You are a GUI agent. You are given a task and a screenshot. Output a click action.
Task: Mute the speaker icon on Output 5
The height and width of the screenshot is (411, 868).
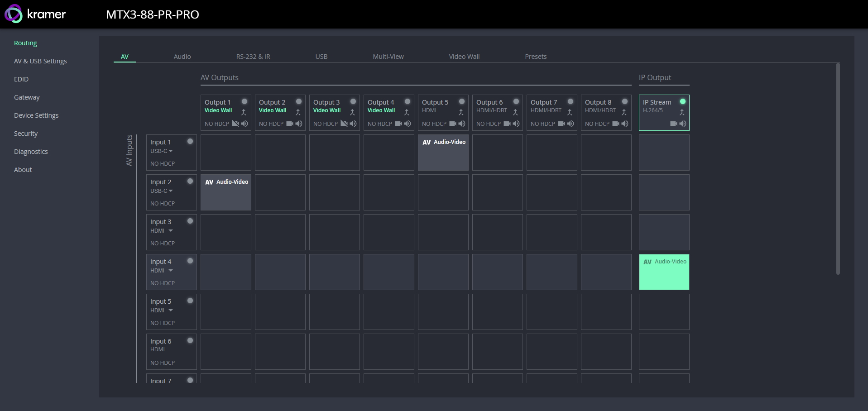(x=462, y=124)
